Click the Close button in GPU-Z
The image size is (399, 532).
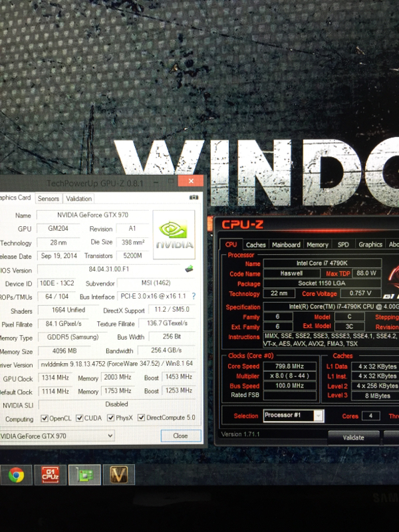click(x=180, y=436)
